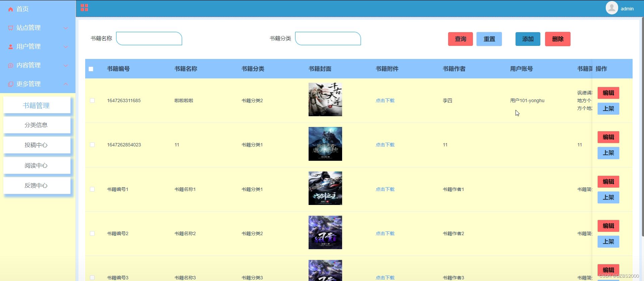Image resolution: width=644 pixels, height=281 pixels.
Task: Edit the 书籍名称2 row
Action: click(x=608, y=226)
